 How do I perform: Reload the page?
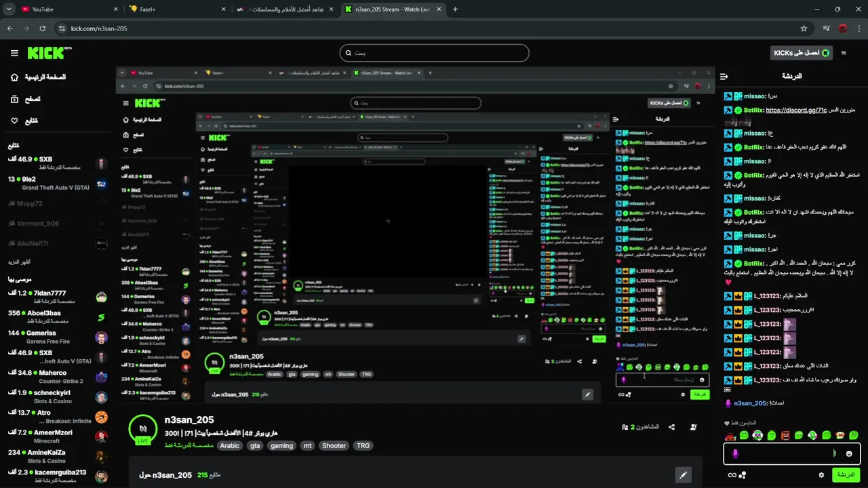pyautogui.click(x=43, y=28)
